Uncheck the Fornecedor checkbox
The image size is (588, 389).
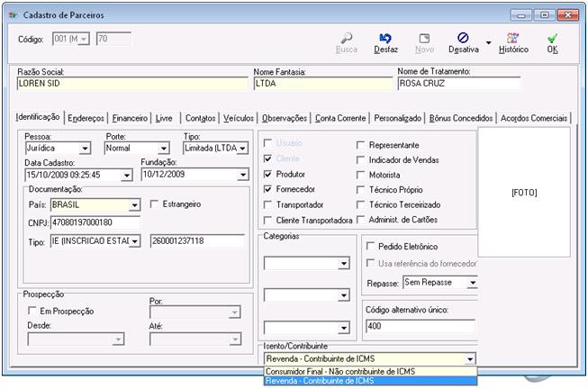pos(268,189)
